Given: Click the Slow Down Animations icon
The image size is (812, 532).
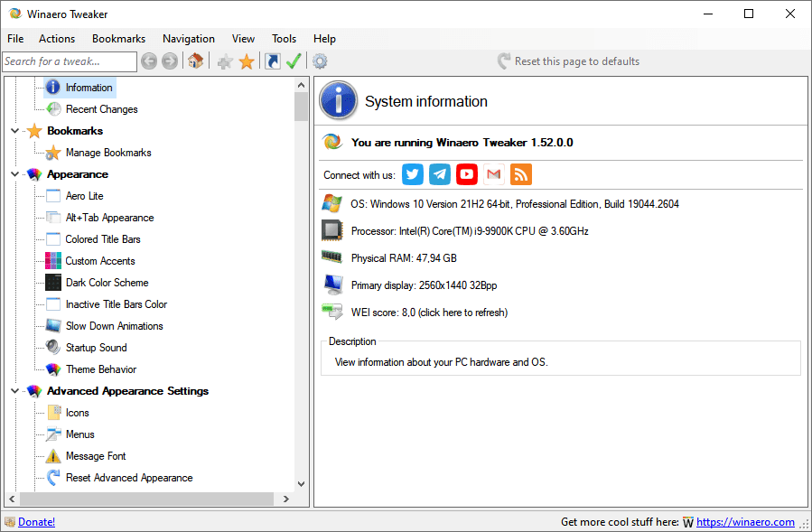Looking at the screenshot, I should click(x=53, y=326).
